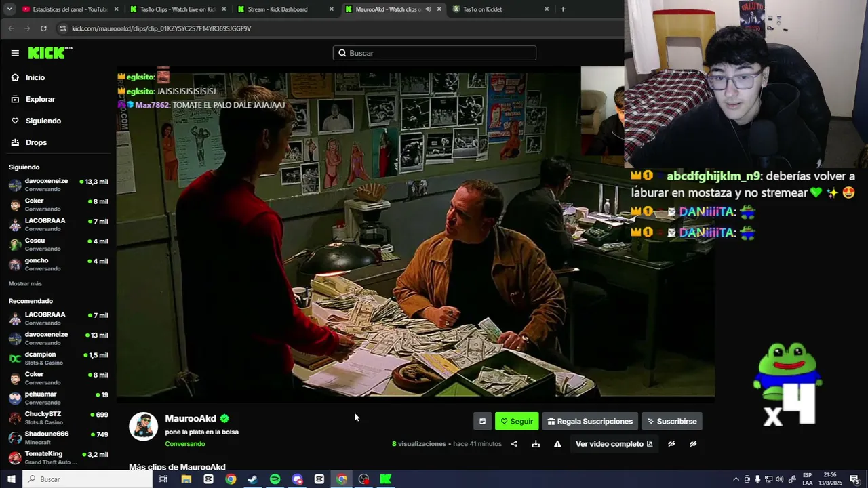The height and width of the screenshot is (488, 868).
Task: Open the Windows notification center
Action: coord(855,479)
